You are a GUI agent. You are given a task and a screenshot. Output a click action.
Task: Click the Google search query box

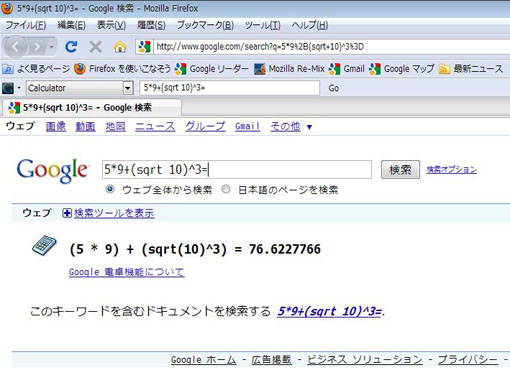click(237, 170)
